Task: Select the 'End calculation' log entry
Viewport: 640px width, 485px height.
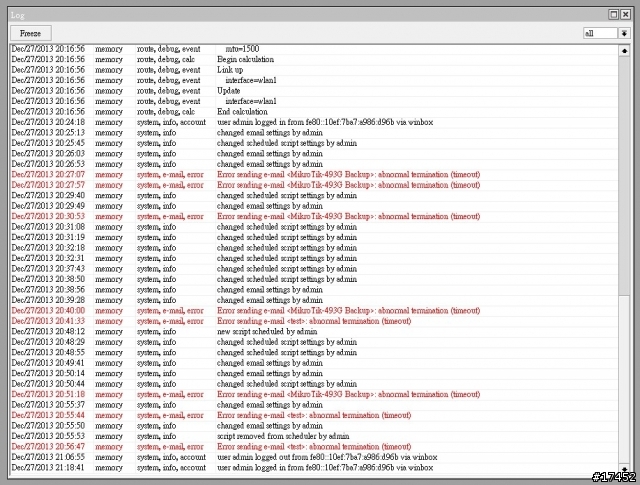Action: 314,112
